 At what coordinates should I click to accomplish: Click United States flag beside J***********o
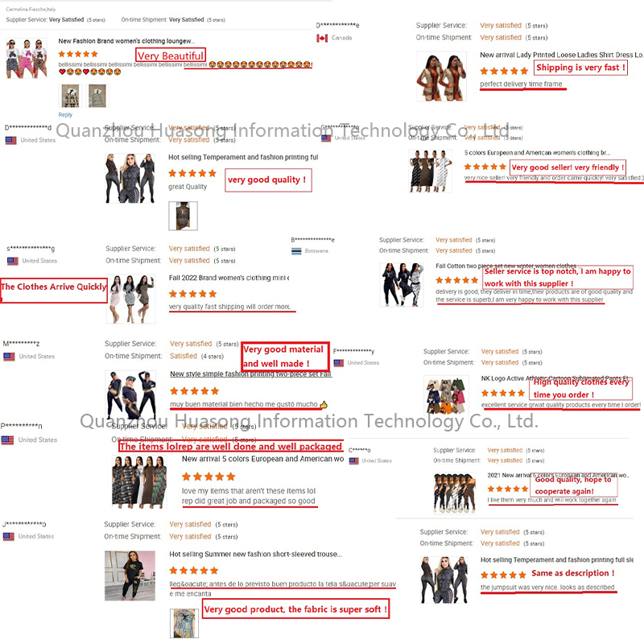pos(8,536)
